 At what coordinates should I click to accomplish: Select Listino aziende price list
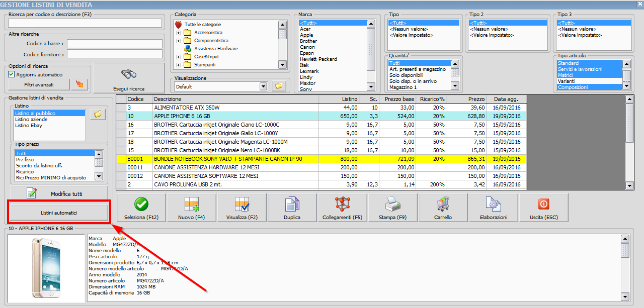50,120
